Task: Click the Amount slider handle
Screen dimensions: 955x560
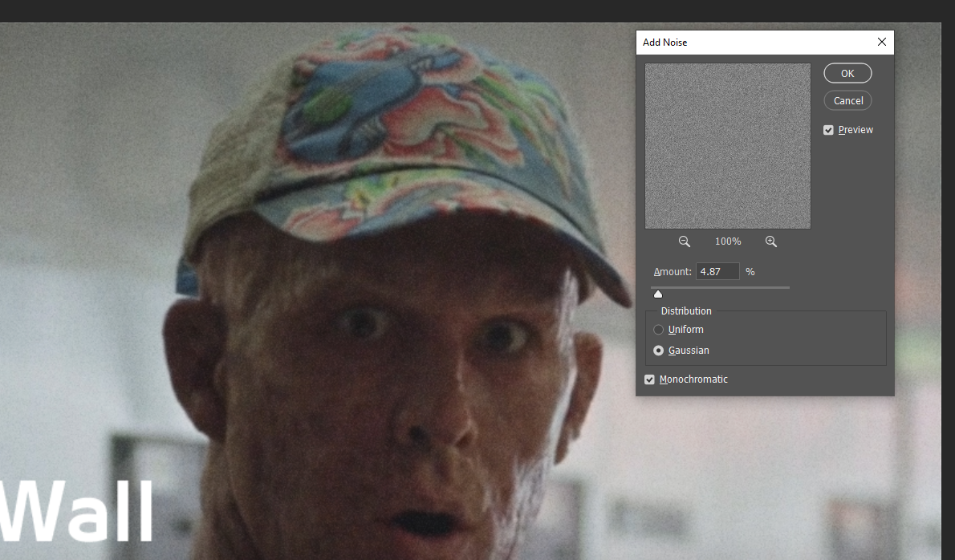Action: tap(658, 294)
